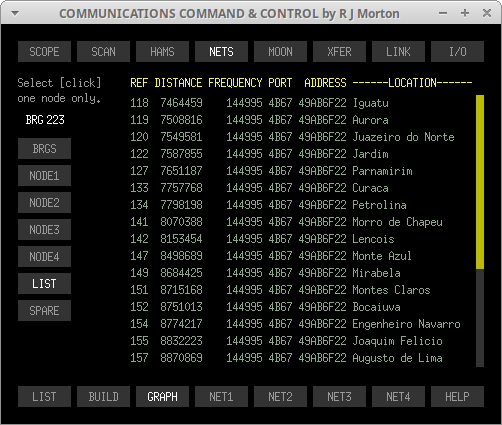Click the SPARE button
502x425 pixels.
click(44, 311)
